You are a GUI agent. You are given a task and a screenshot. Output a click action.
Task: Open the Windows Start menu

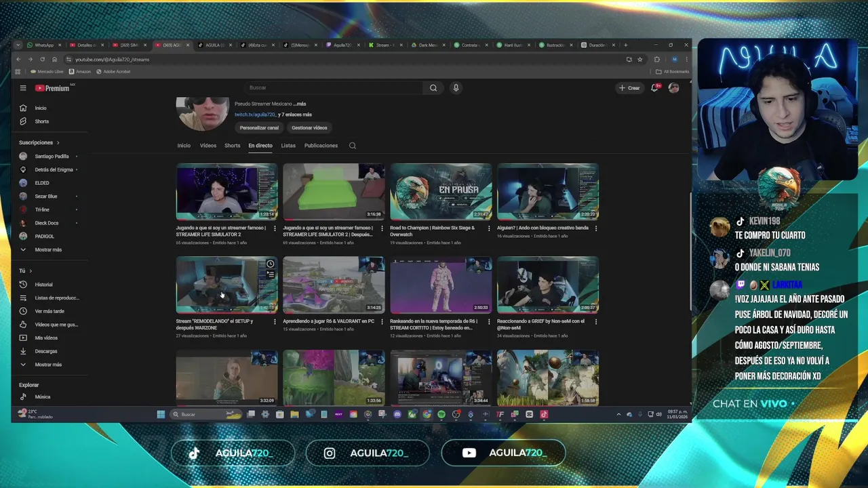pos(161,415)
